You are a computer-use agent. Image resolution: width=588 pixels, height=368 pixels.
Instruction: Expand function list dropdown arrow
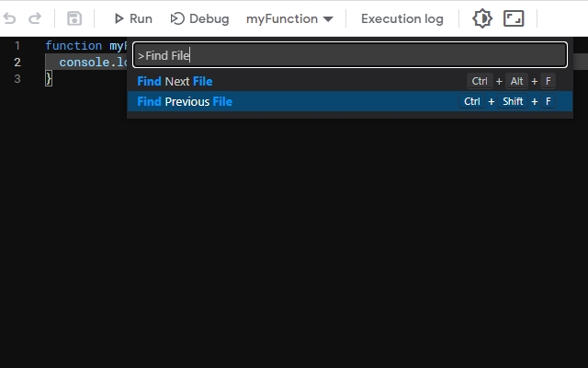328,18
